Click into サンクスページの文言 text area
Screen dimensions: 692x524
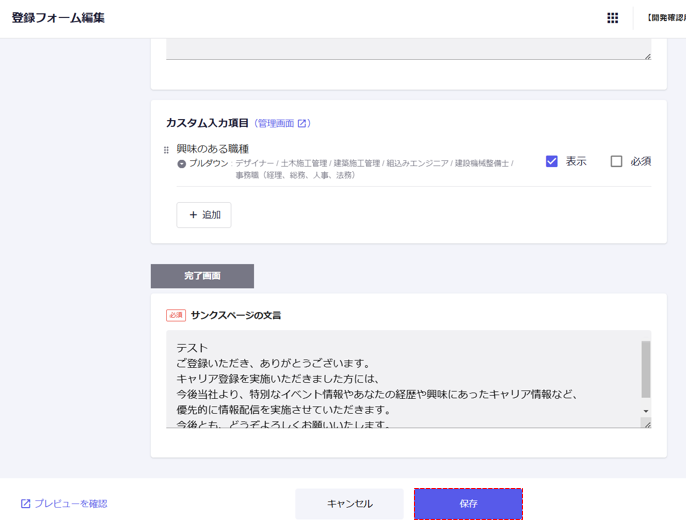click(x=400, y=380)
